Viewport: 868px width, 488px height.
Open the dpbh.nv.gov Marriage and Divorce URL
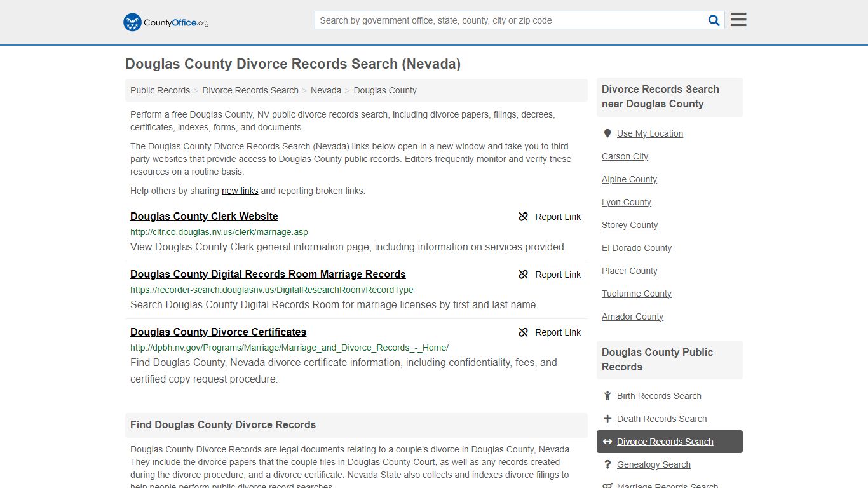coord(289,348)
